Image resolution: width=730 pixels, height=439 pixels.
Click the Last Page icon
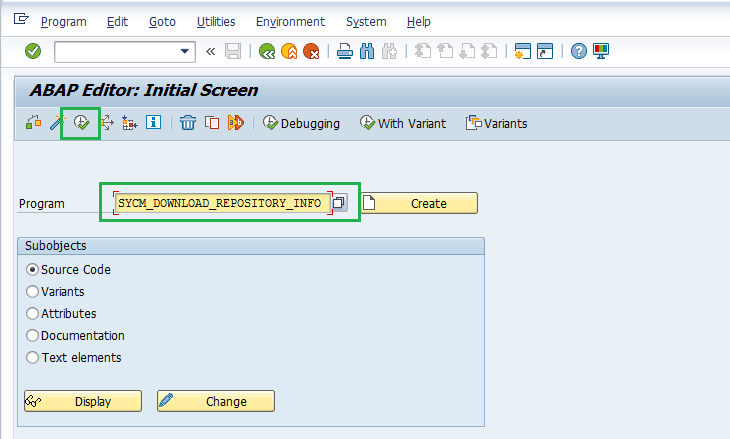(489, 51)
